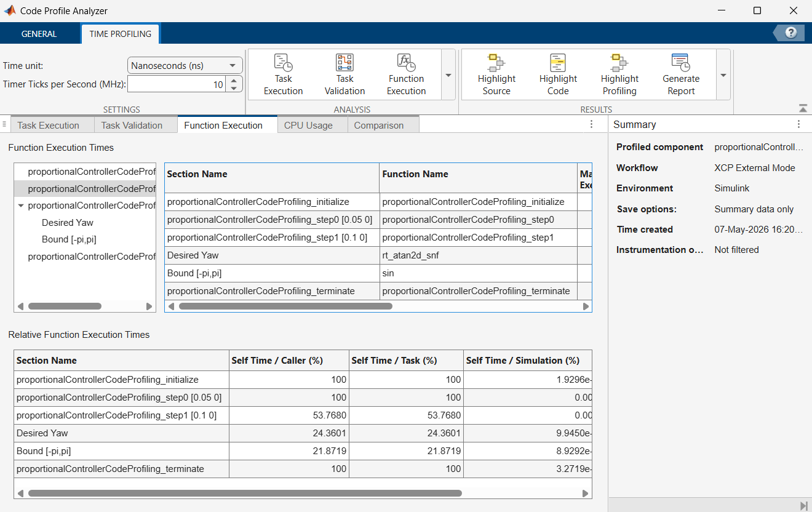Click left scroll arrow of relative times table

(x=20, y=493)
